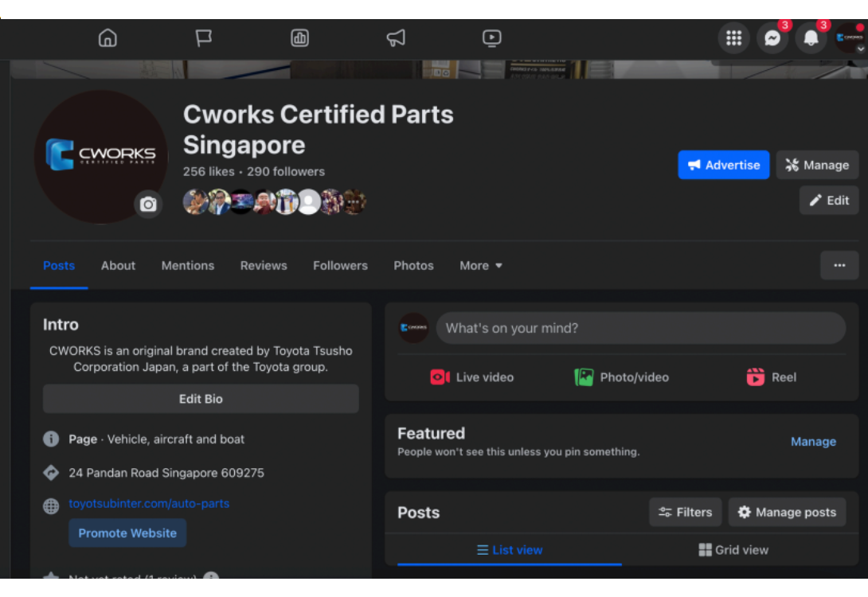868x597 pixels.
Task: Open the three-dot page options button
Action: point(839,266)
